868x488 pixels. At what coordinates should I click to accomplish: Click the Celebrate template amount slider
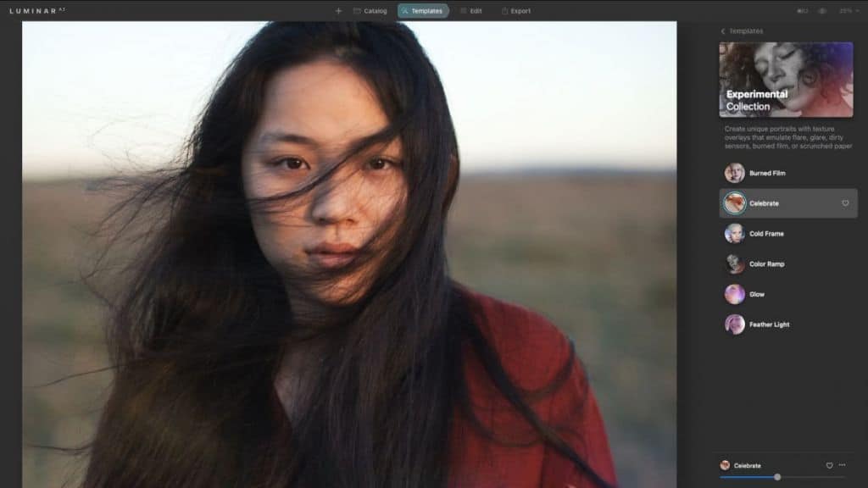tap(777, 477)
